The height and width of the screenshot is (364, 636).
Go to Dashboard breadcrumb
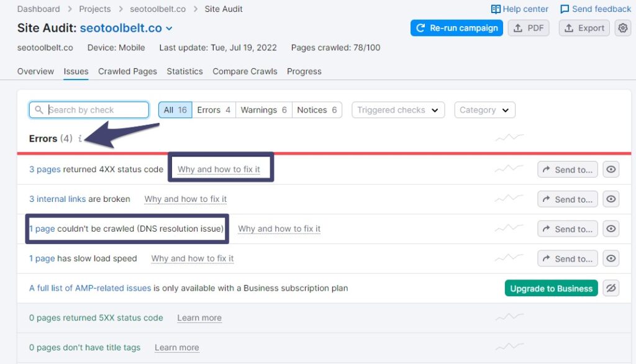coord(39,9)
